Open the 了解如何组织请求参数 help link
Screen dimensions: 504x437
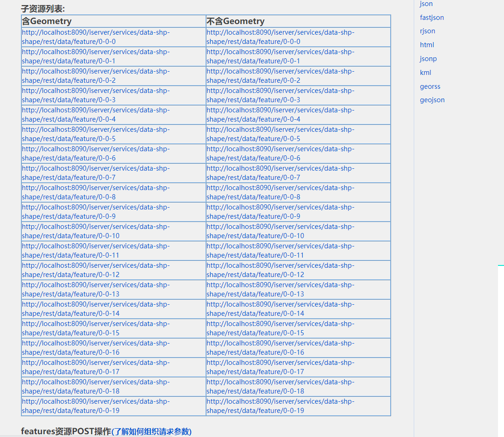[x=151, y=431]
